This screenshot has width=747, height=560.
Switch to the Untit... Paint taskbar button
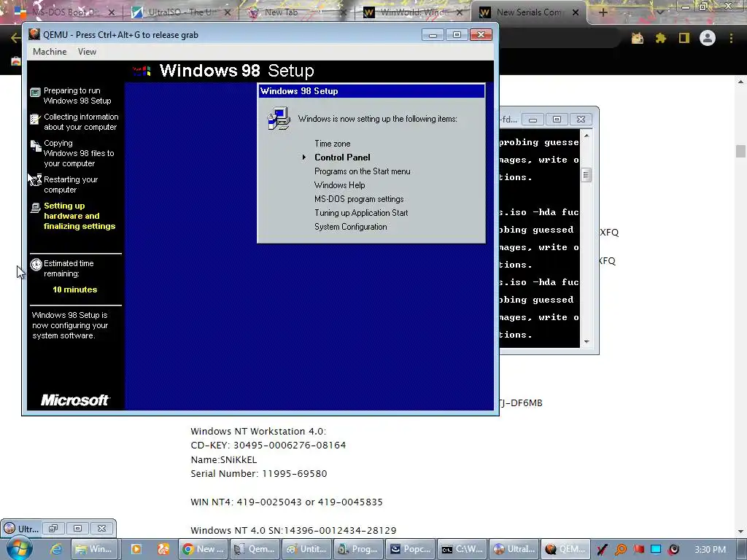click(x=307, y=549)
